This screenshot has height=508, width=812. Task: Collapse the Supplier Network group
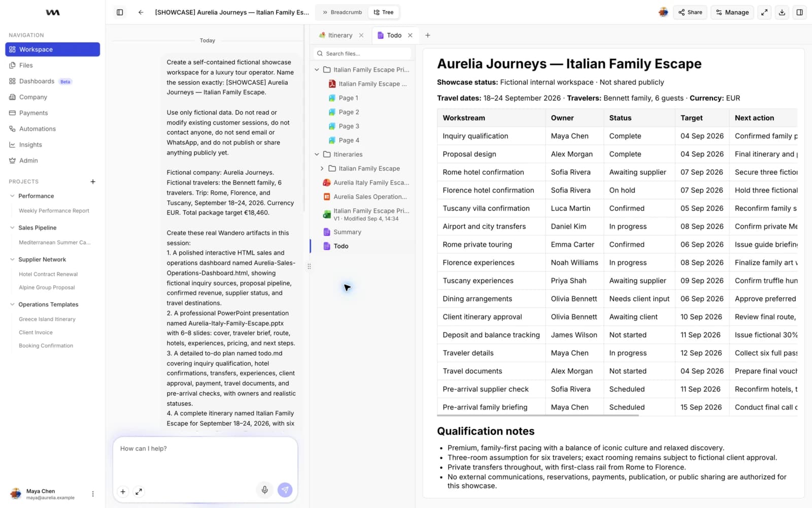[x=12, y=260]
